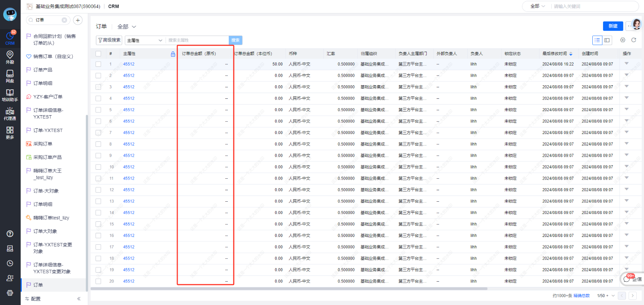Go to previous page arrow
This screenshot has height=305, width=644.
click(622, 296)
